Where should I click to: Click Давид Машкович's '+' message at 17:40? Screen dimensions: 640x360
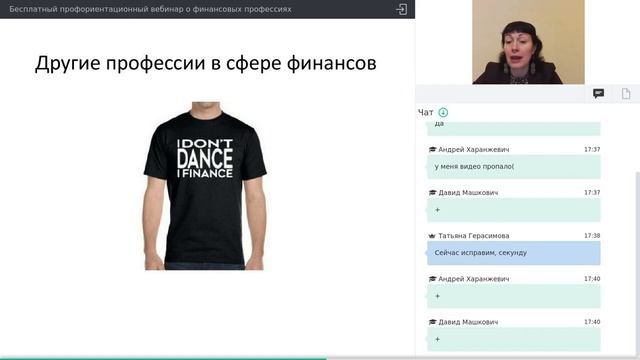(x=513, y=339)
